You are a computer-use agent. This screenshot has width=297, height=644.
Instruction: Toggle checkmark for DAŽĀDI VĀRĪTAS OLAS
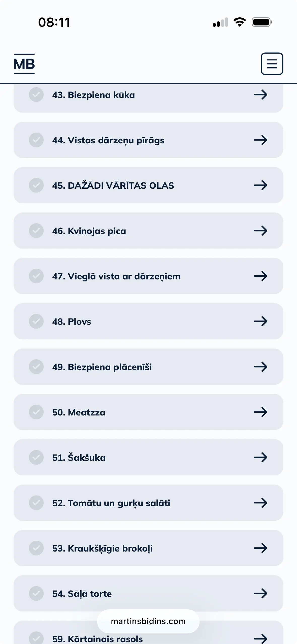point(36,185)
